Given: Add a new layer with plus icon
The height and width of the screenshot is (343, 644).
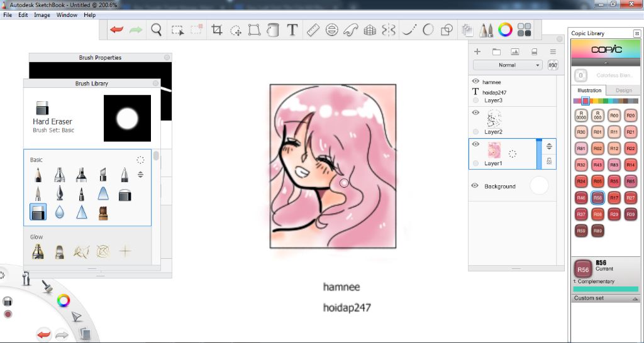Looking at the screenshot, I should click(477, 52).
